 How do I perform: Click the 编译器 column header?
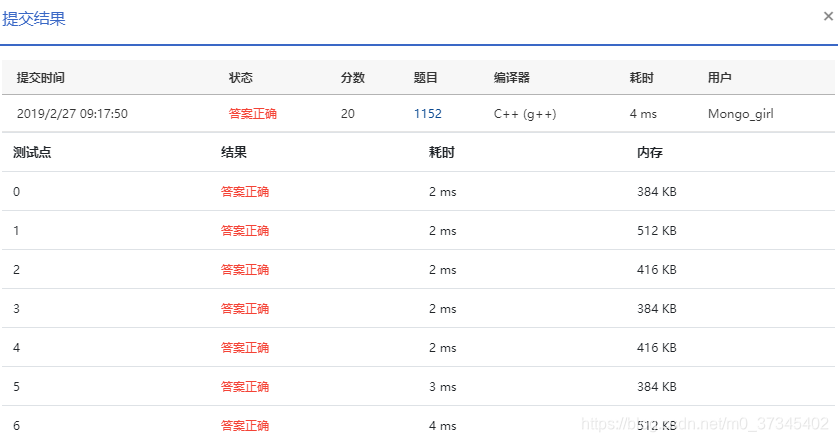coord(511,78)
